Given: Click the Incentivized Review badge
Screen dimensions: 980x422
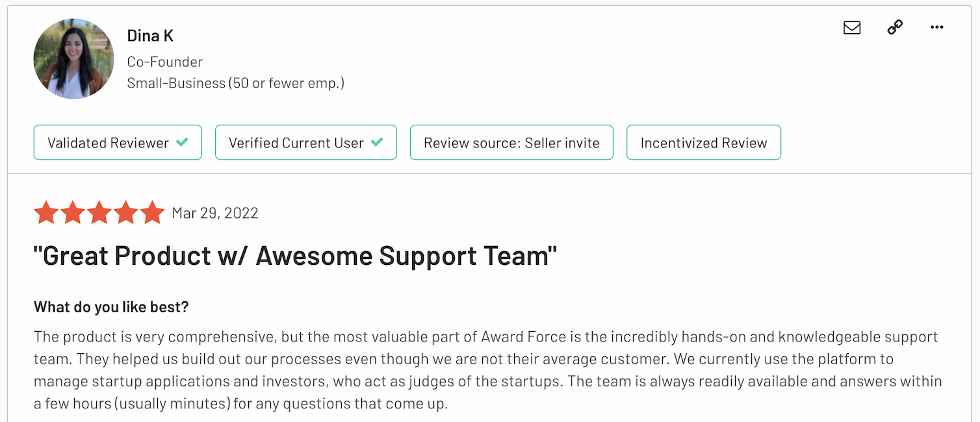Looking at the screenshot, I should (x=704, y=142).
